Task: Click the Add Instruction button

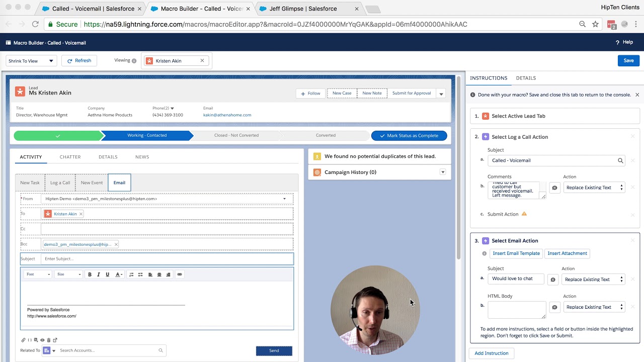Action: coord(492,353)
